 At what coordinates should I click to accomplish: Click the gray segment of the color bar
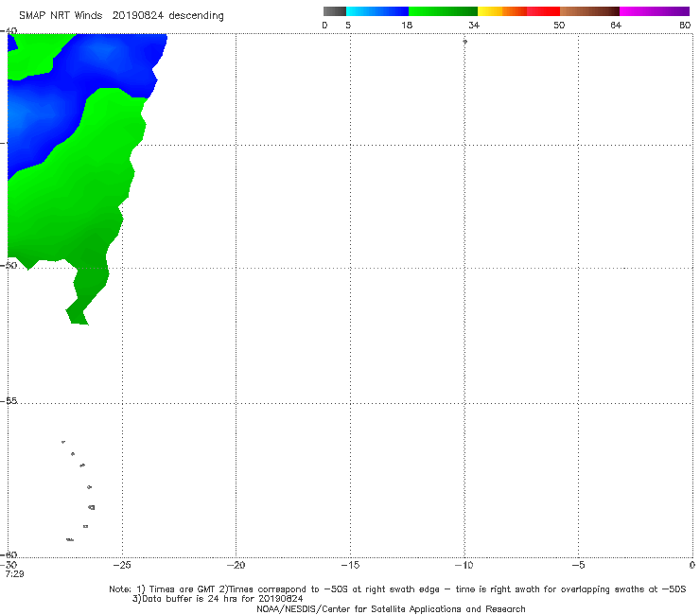click(x=334, y=11)
